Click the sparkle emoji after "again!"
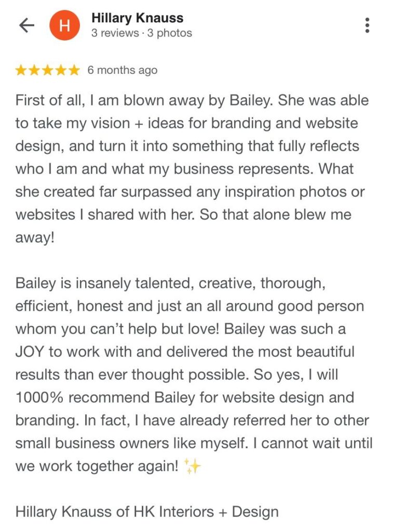Screen dimensions: 394x532 [x=193, y=467]
